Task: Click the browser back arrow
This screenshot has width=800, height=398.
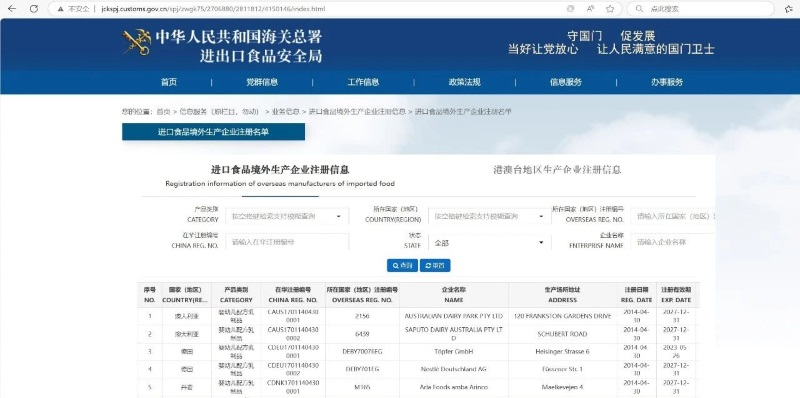Action: tap(12, 9)
